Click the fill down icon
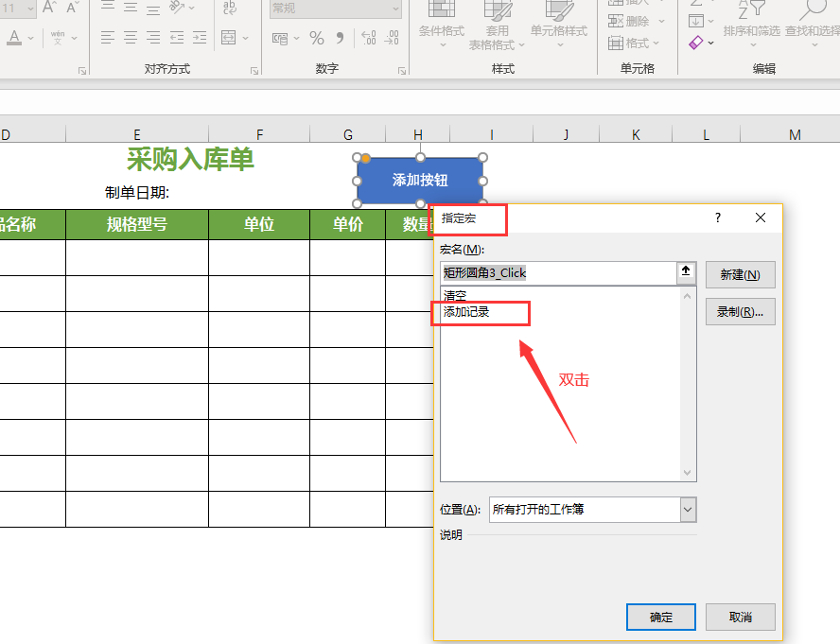This screenshot has height=644, width=840. point(696,21)
